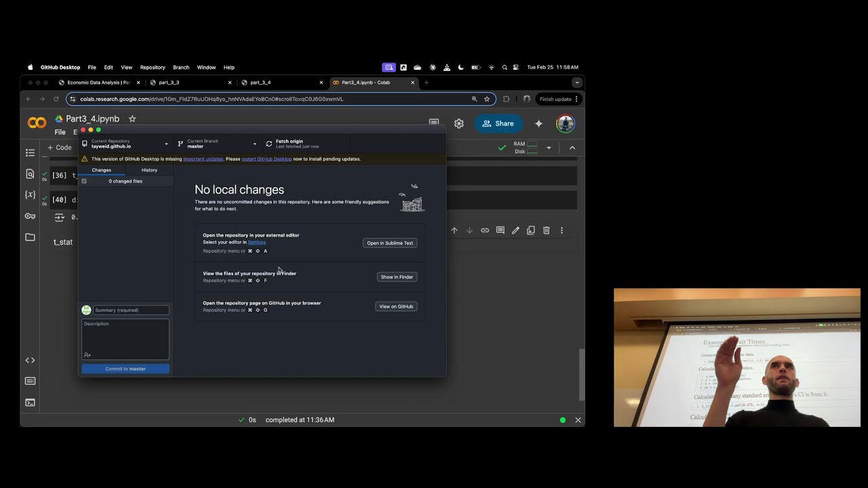Click the Gemini sparkle icon in Colab
This screenshot has width=868, height=488.
tap(538, 123)
